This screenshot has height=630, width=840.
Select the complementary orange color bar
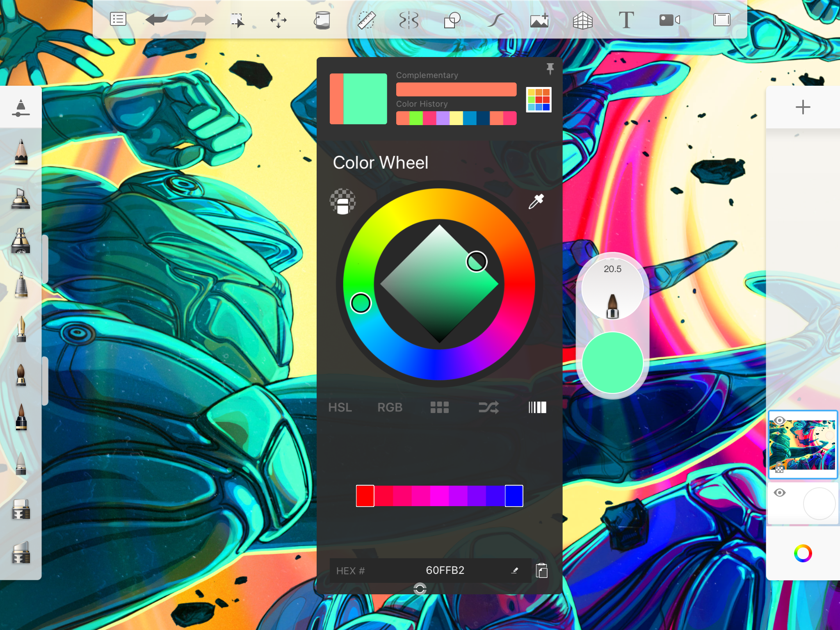tap(456, 90)
